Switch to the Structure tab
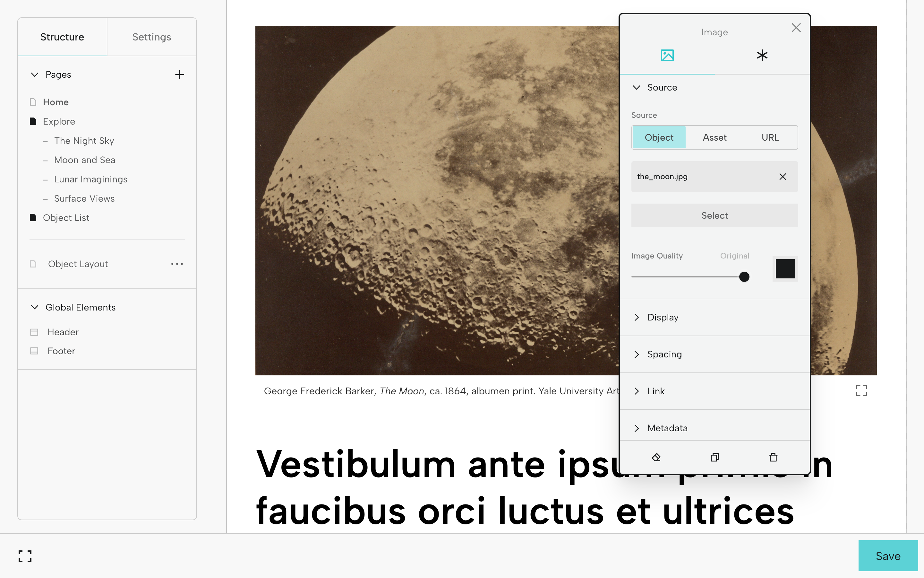The height and width of the screenshot is (578, 924). pos(62,37)
